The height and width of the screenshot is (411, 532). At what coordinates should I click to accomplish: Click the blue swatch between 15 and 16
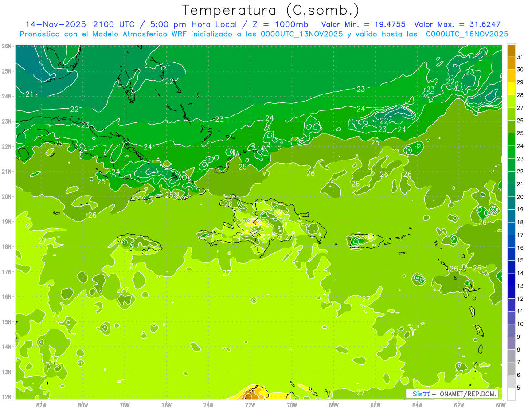tap(512, 254)
